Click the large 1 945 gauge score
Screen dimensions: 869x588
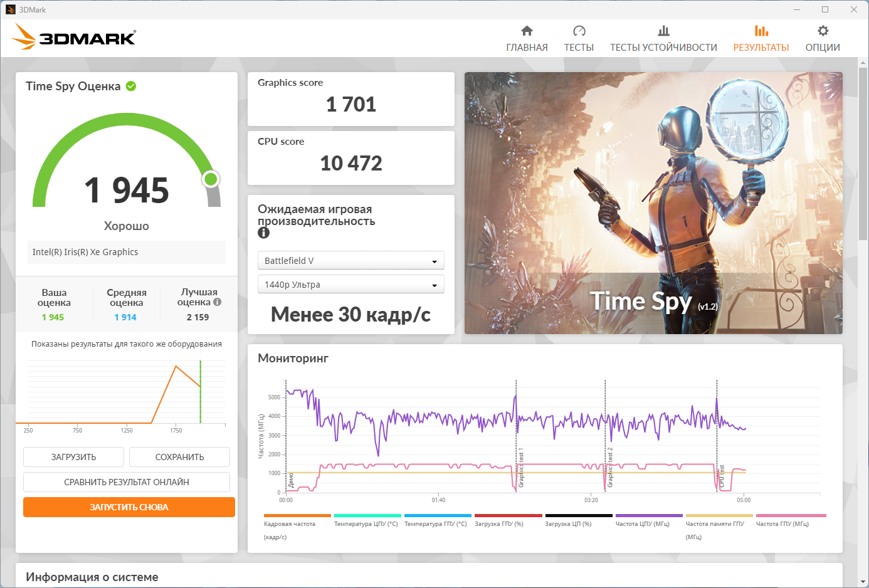click(127, 191)
